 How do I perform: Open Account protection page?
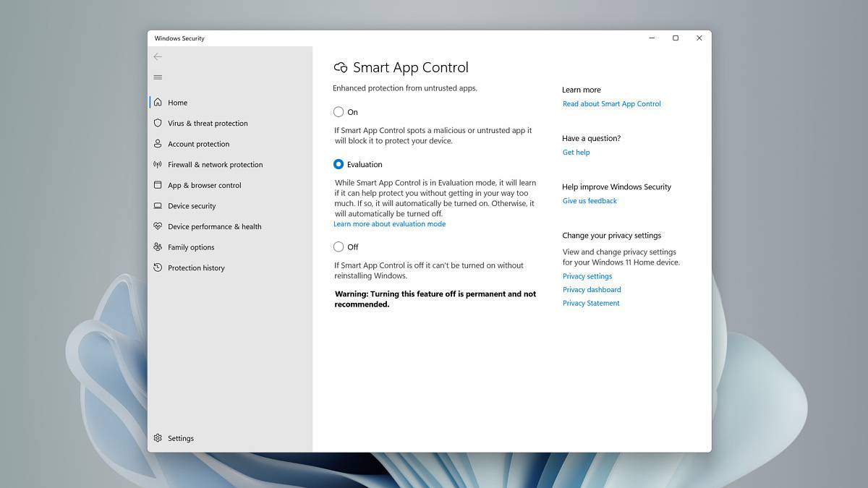(230, 144)
